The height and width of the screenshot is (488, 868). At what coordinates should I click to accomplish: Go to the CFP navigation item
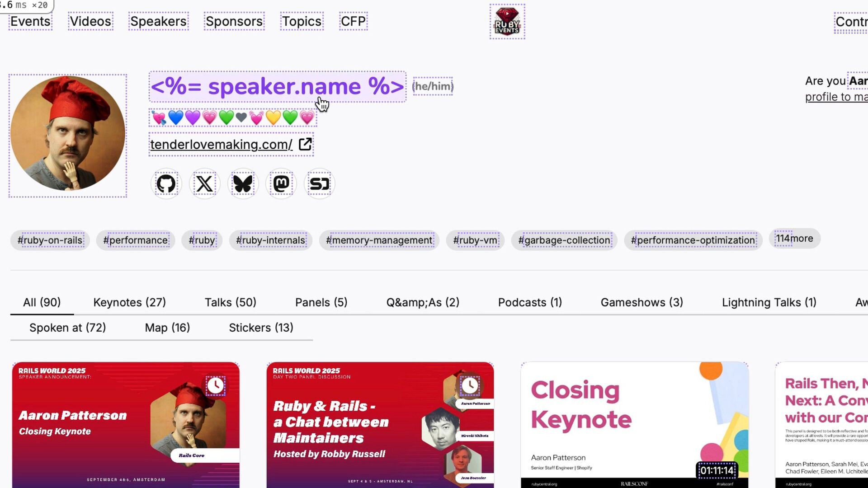click(x=353, y=21)
